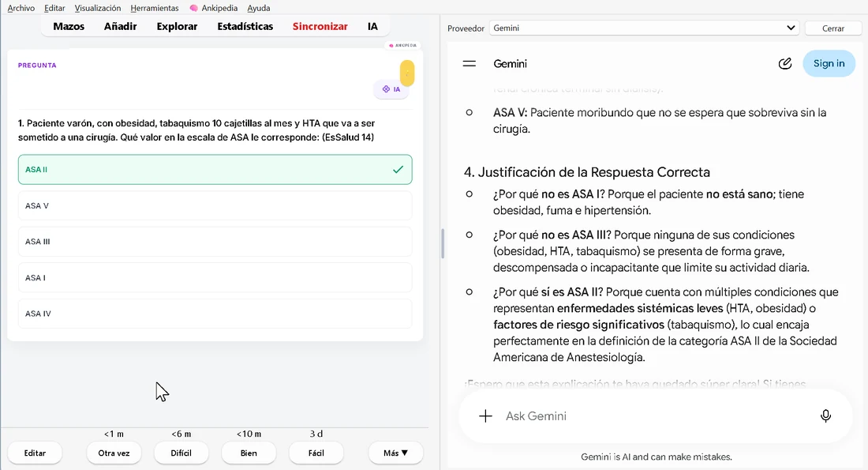This screenshot has width=868, height=470.
Task: Open the Explorar browser
Action: pyautogui.click(x=177, y=26)
